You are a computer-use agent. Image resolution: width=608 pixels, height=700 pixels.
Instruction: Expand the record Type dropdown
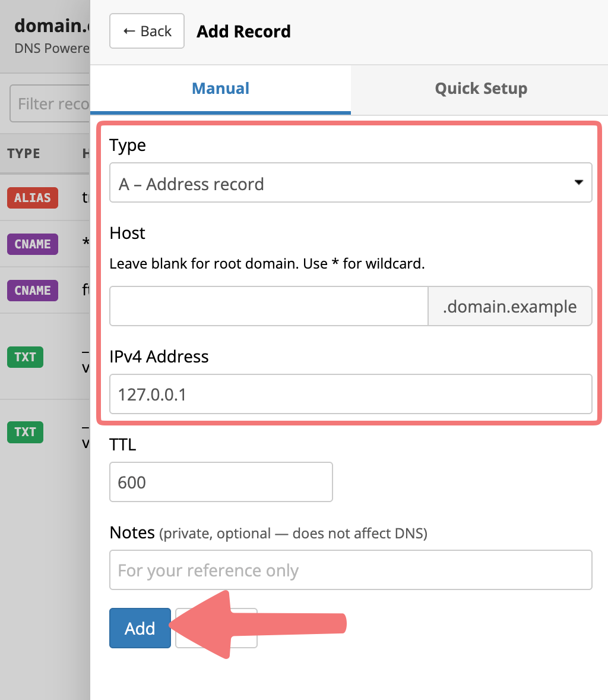350,183
